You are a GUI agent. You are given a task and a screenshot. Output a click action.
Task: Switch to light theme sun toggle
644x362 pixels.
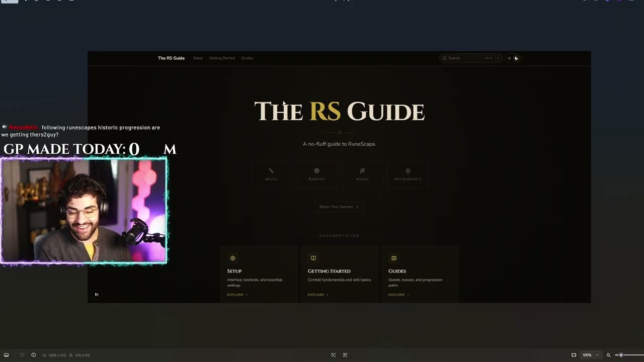point(509,58)
